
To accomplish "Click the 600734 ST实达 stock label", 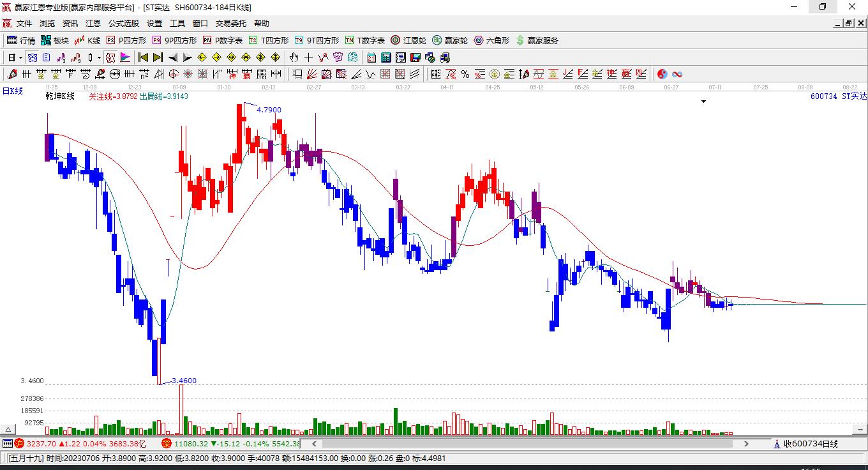I will click(839, 96).
